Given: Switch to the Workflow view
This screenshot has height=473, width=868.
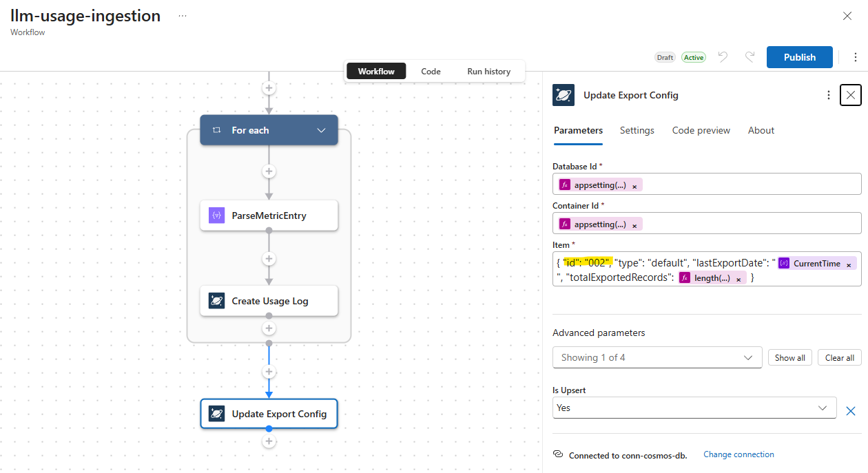Looking at the screenshot, I should (376, 71).
